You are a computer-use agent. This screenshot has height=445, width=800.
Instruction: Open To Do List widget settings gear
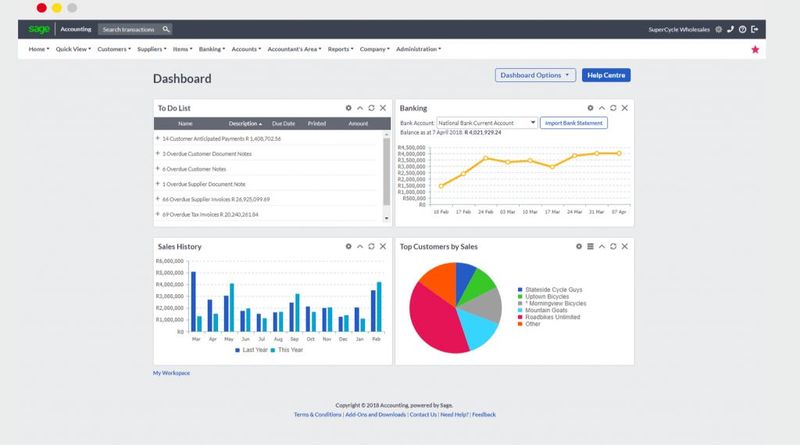pos(348,107)
